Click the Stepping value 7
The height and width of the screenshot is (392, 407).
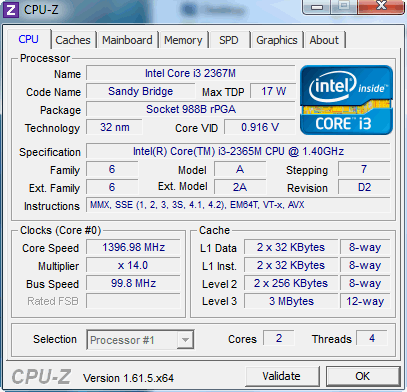(364, 169)
